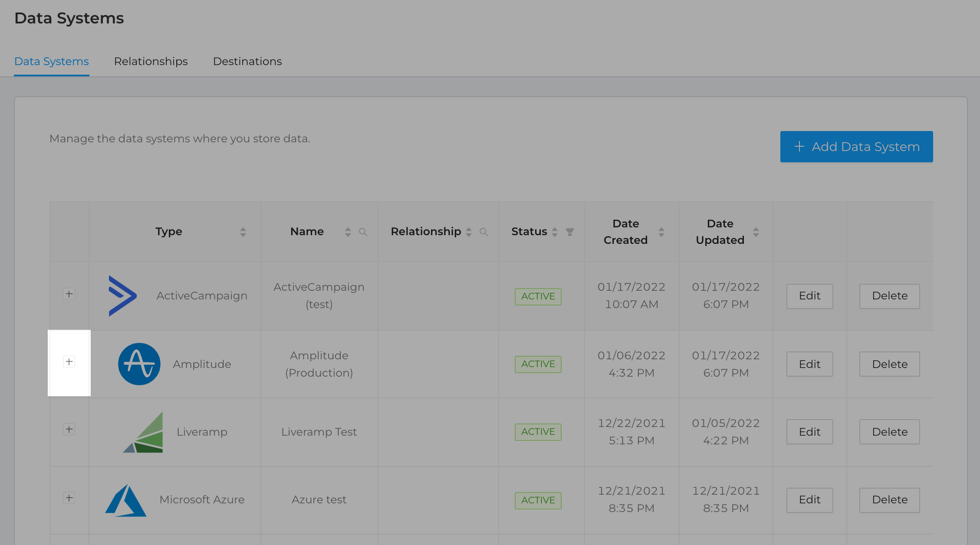Screen dimensions: 980x545
Task: Open the Status filter funnel
Action: 570,232
